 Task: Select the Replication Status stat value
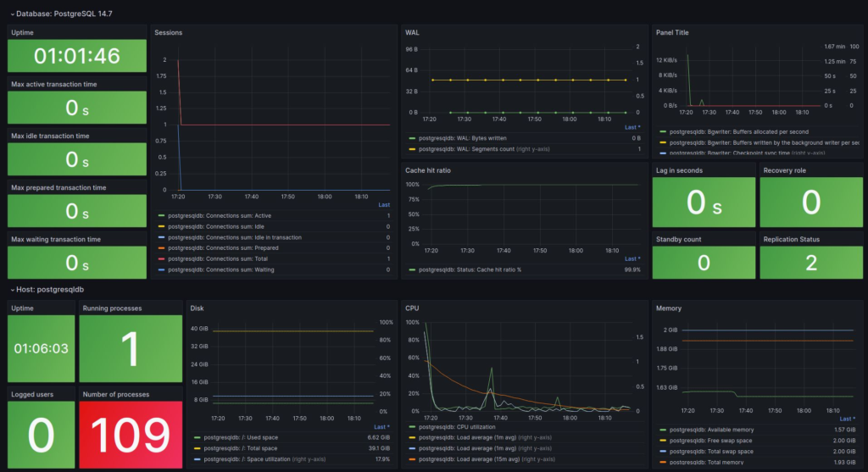tap(810, 263)
